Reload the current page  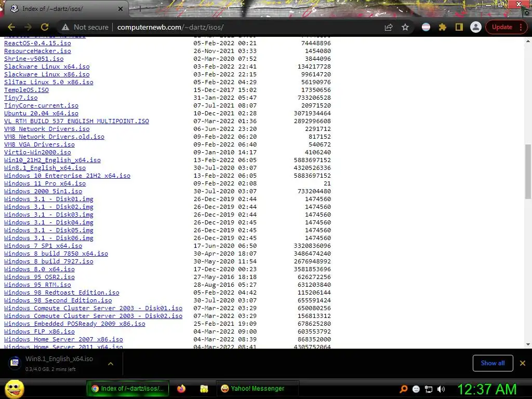(x=45, y=27)
